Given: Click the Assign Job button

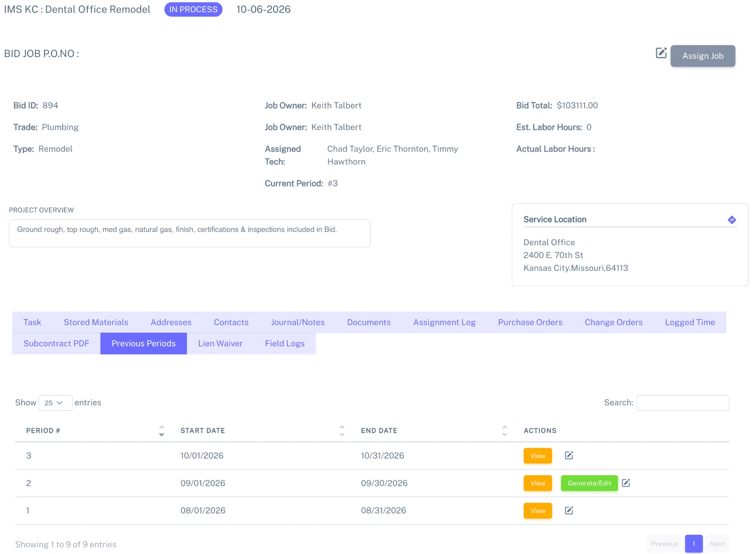Looking at the screenshot, I should click(703, 56).
